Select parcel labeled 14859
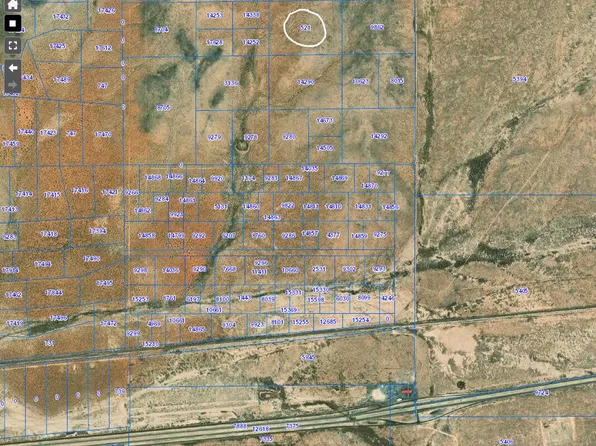Screen dimensions: 596x446 tap(359, 236)
